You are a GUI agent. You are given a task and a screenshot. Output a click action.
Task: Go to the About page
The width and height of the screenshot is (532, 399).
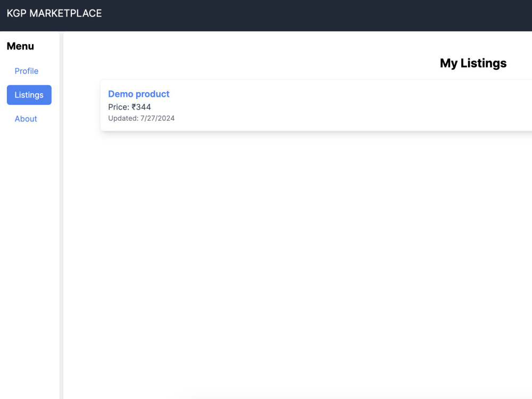coord(26,119)
